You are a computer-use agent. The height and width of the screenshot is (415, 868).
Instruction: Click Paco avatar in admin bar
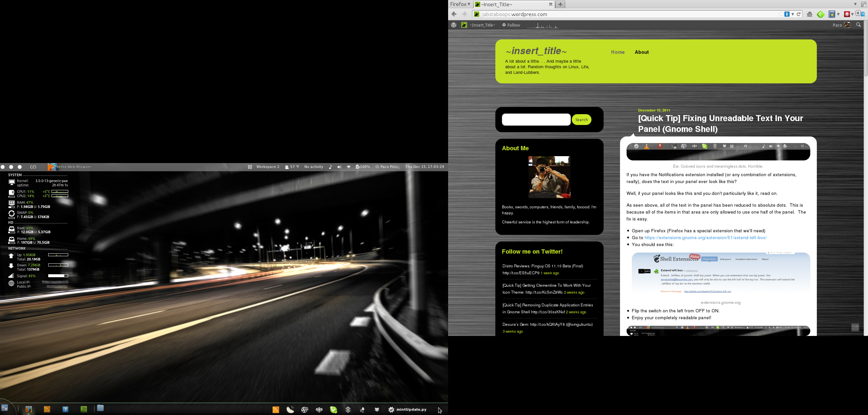coord(847,25)
